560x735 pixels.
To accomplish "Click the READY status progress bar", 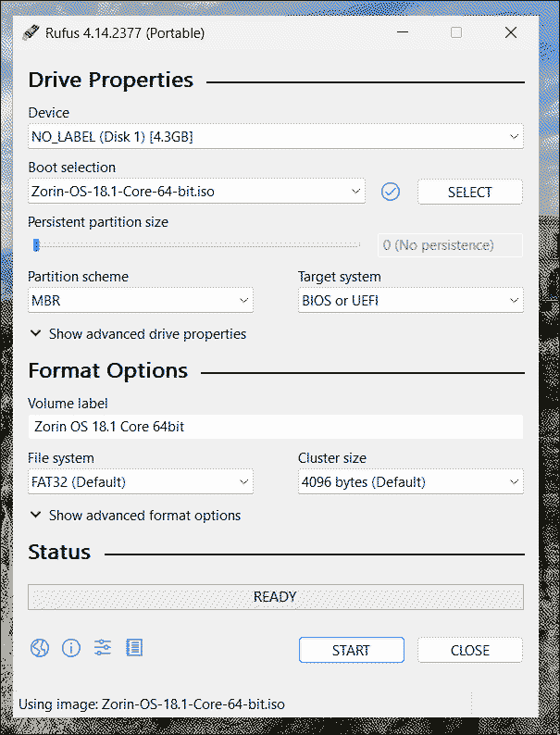I will [x=276, y=597].
